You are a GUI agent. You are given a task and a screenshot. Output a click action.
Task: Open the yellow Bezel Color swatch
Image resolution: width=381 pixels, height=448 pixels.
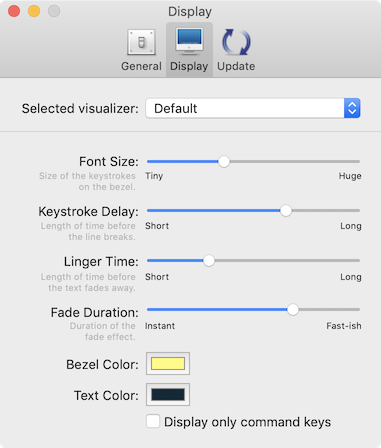pos(168,364)
